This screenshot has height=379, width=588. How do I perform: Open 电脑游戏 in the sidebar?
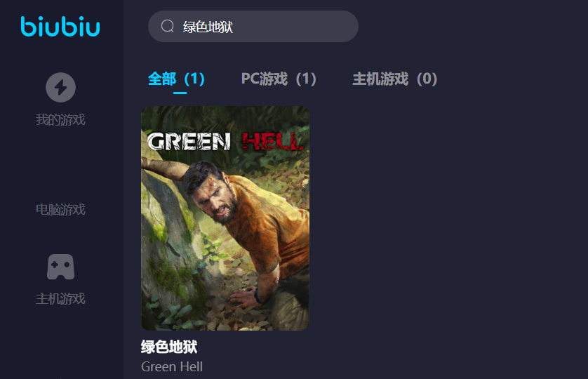click(60, 209)
